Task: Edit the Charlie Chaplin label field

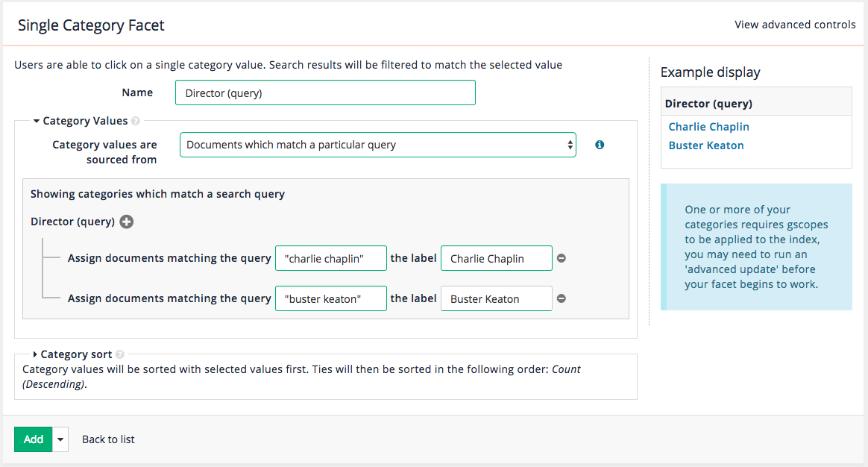Action: 496,258
